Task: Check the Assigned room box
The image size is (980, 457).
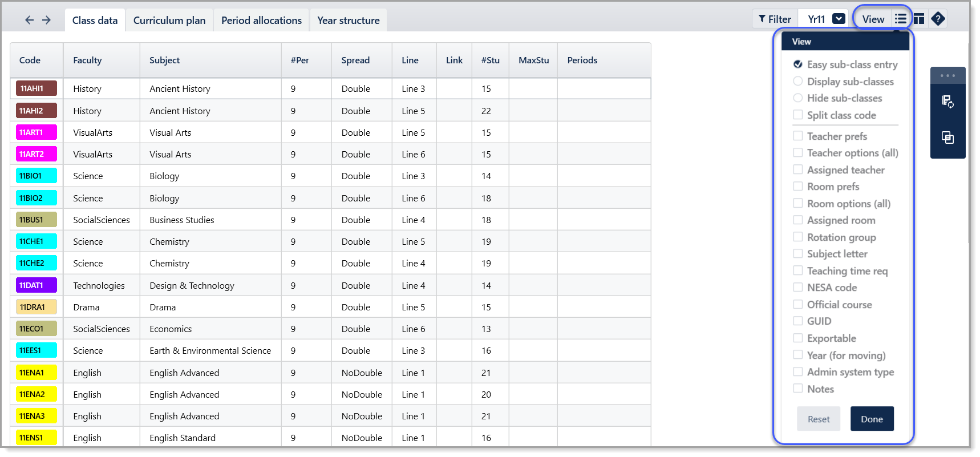Action: click(798, 220)
